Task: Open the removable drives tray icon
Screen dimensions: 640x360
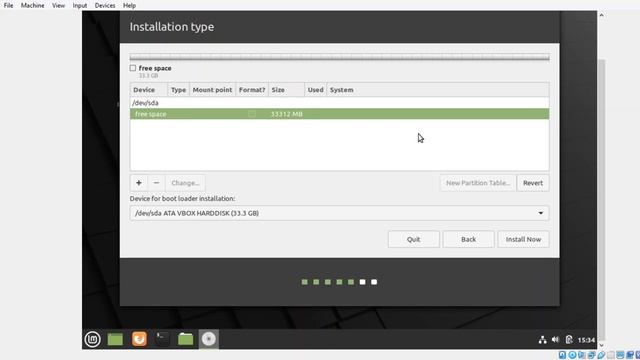Action: [x=569, y=340]
